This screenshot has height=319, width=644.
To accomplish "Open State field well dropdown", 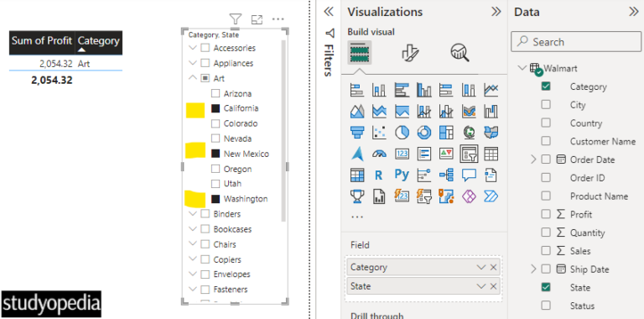I will click(x=481, y=286).
